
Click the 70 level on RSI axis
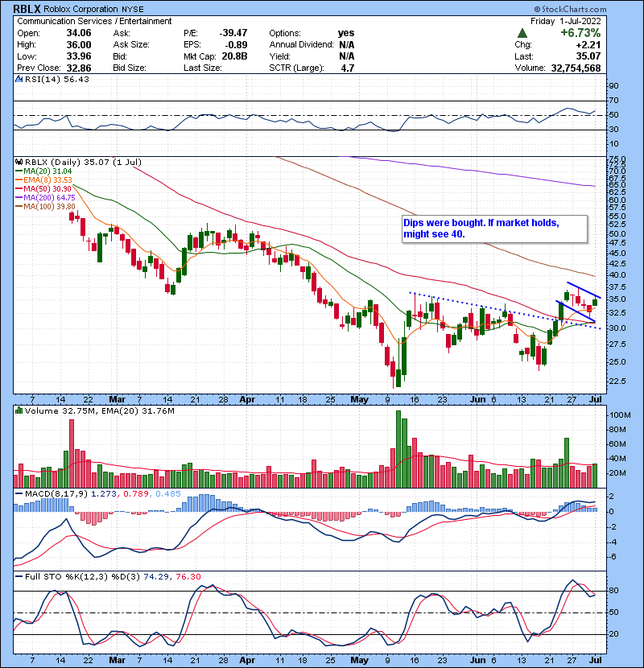point(613,101)
